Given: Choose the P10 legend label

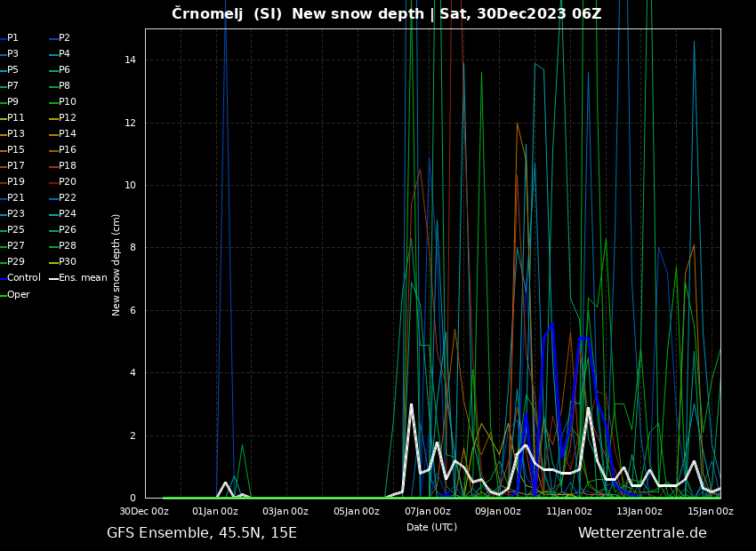Looking at the screenshot, I should click(x=68, y=102).
